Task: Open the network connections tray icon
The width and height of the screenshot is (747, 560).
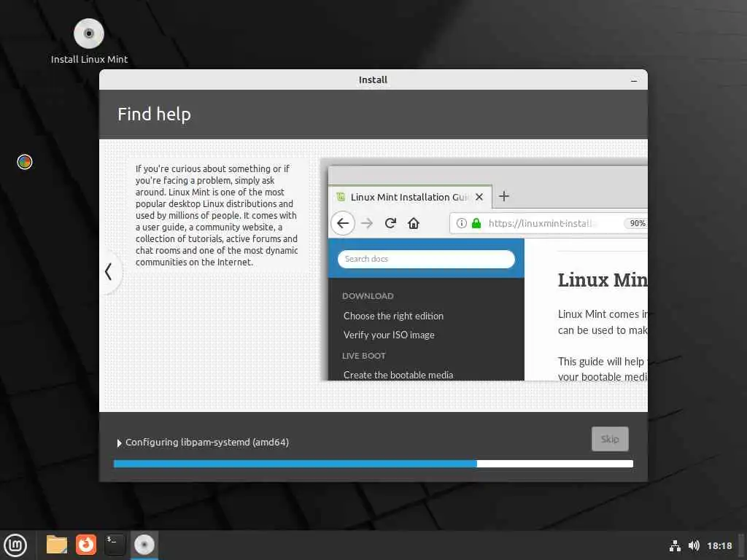Action: [x=675, y=545]
